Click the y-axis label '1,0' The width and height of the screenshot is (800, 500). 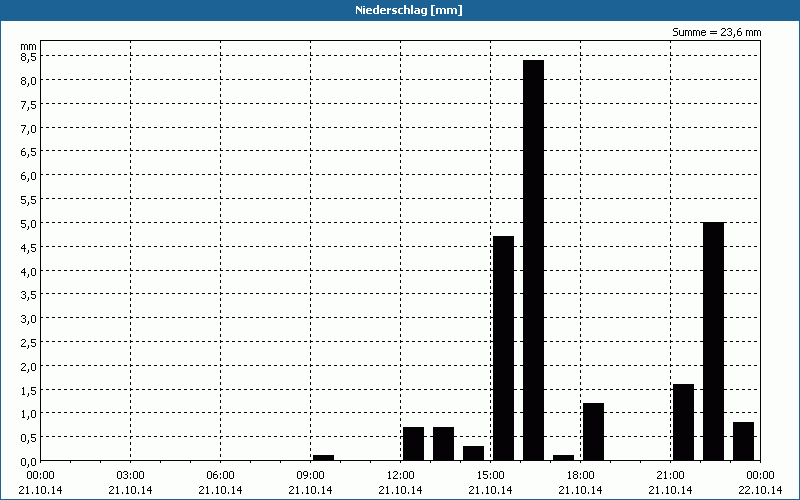(28, 414)
